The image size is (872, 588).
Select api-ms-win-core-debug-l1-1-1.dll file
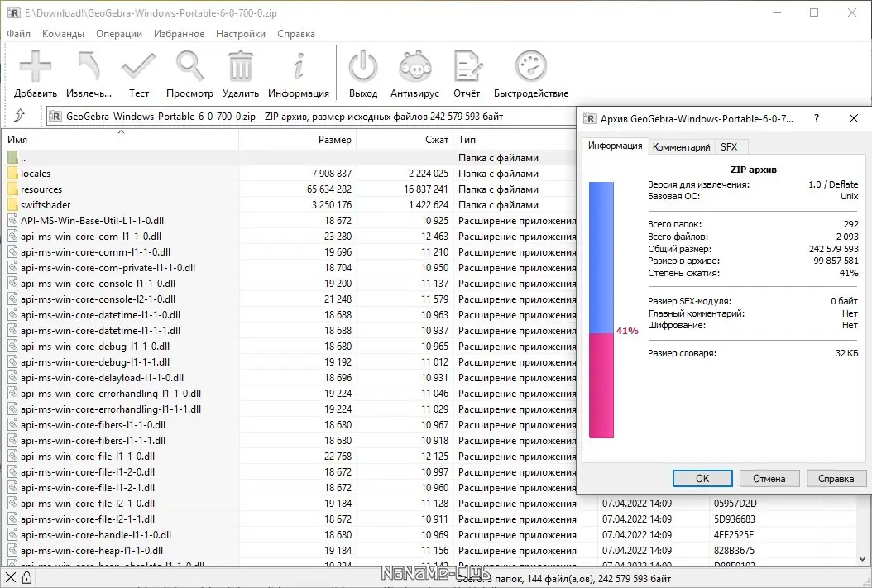[x=95, y=361]
